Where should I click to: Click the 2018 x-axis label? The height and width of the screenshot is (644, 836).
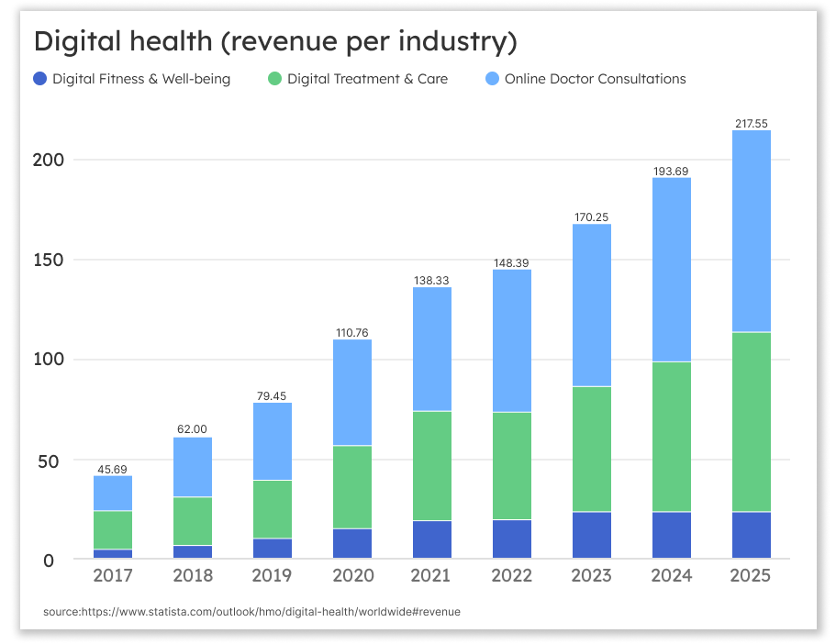[x=193, y=576]
